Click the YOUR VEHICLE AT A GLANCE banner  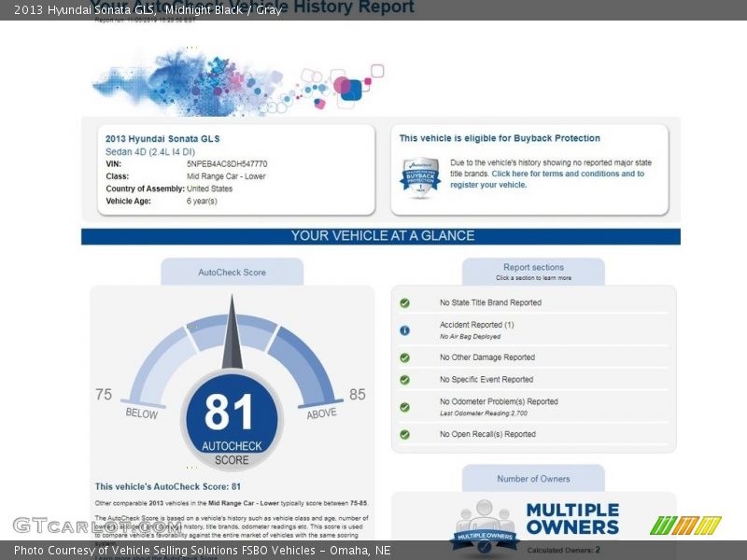381,236
